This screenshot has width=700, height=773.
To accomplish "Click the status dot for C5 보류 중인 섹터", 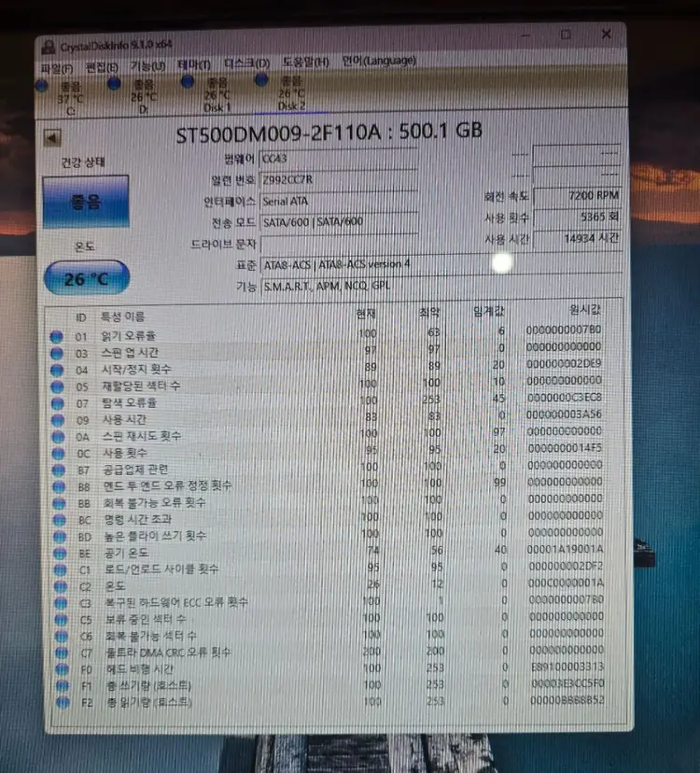I will [x=61, y=620].
